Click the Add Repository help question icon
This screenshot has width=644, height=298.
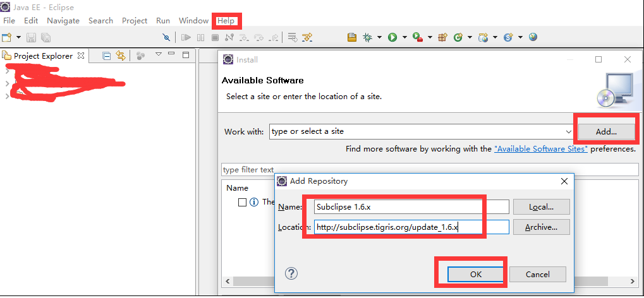291,273
